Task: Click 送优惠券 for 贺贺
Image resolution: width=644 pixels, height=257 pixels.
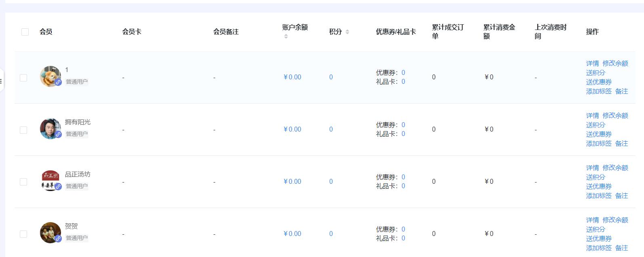Action: [599, 239]
